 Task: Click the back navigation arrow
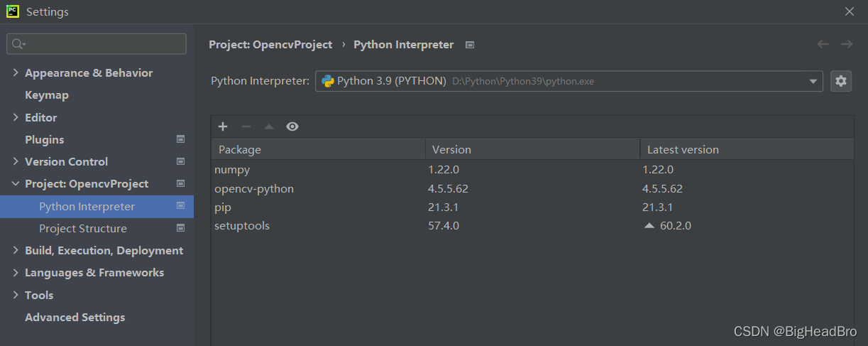coord(823,44)
